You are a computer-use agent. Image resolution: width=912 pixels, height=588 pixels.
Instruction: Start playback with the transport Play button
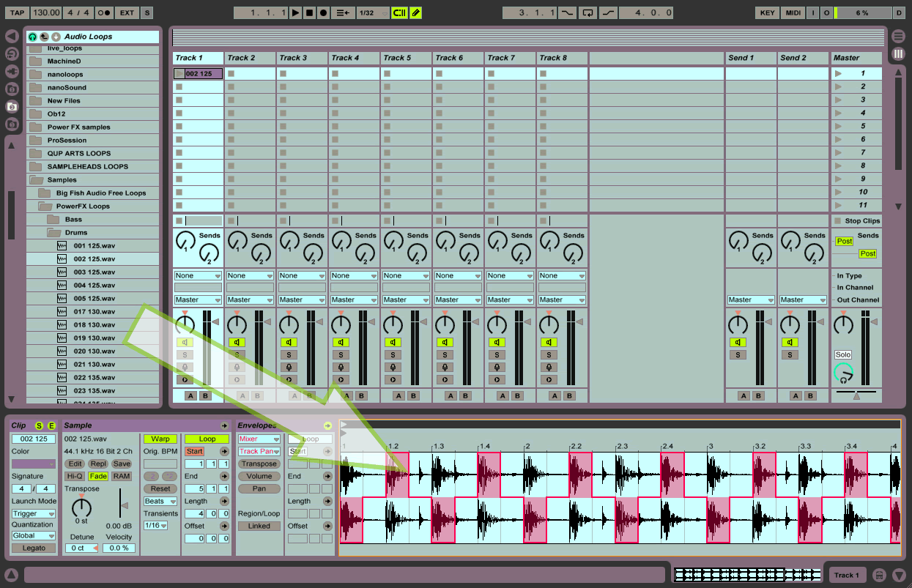tap(295, 12)
